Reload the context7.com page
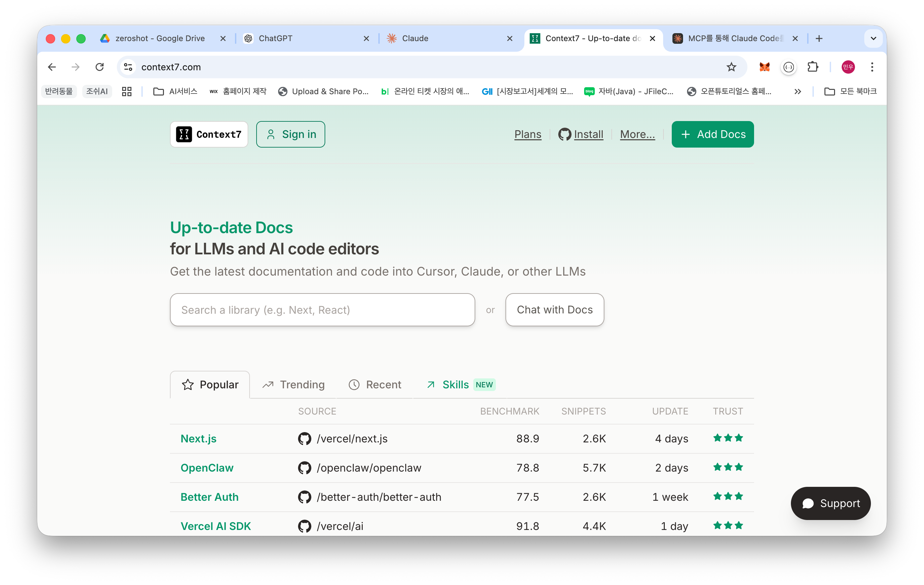 tap(100, 67)
